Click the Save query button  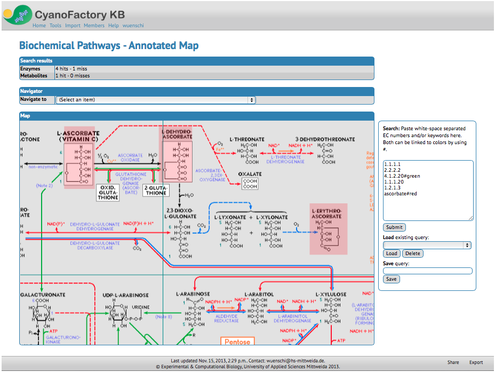tap(391, 279)
